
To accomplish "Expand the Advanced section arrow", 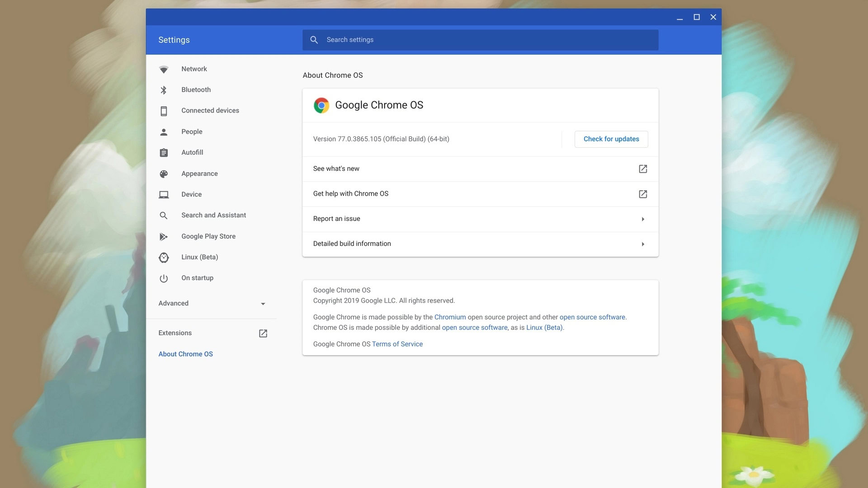I will click(263, 304).
